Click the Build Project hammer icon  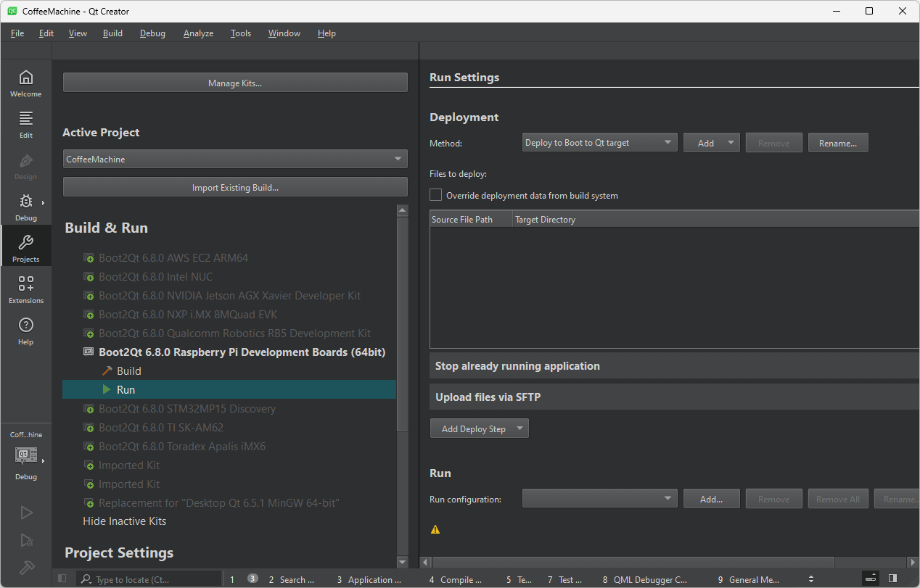[26, 567]
